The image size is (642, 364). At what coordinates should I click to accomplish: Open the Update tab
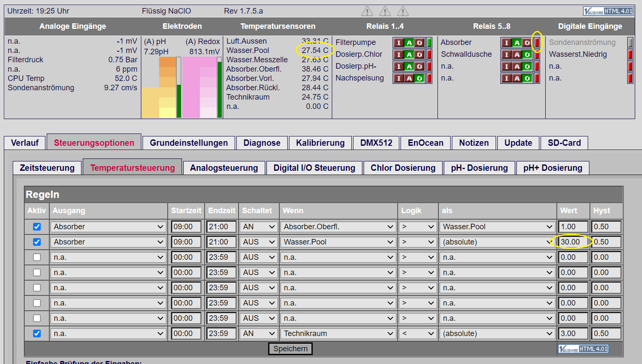[x=518, y=143]
